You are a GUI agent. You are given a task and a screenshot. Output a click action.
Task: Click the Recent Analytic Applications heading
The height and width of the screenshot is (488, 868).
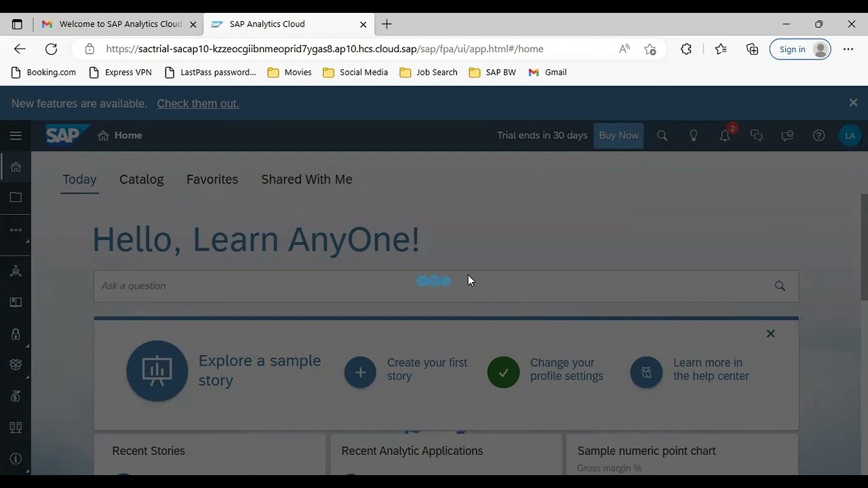click(x=412, y=451)
